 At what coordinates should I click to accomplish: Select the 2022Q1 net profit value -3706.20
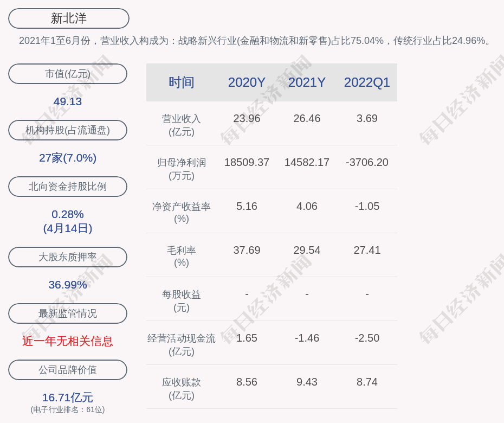tap(367, 162)
